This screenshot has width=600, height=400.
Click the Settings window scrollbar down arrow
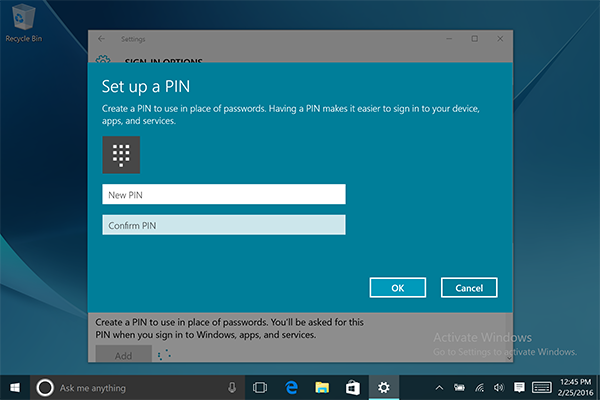coord(509,358)
